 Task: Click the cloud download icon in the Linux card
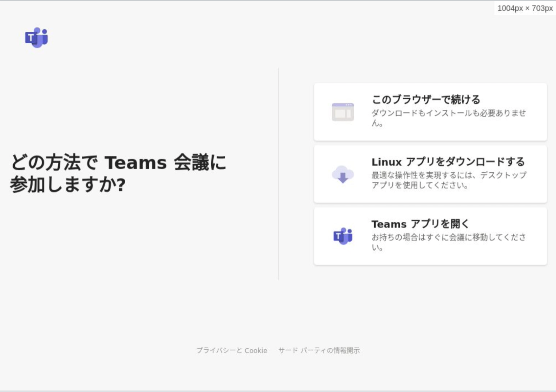(343, 174)
